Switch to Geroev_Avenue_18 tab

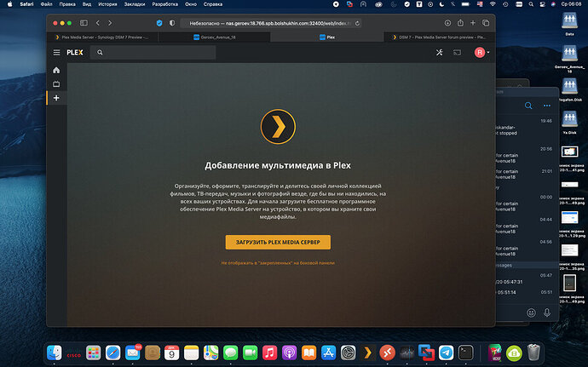click(214, 37)
